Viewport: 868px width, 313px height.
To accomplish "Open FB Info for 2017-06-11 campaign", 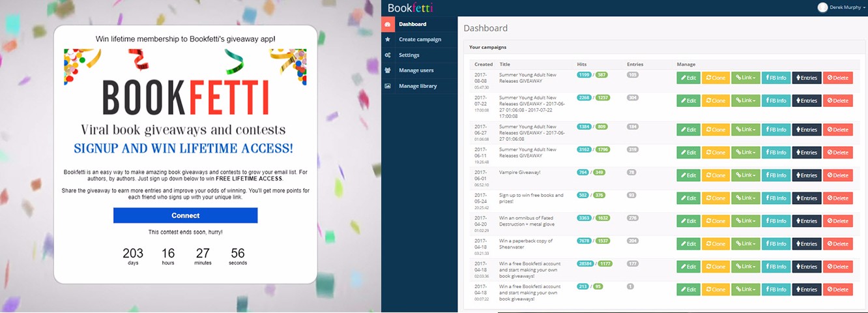I will (775, 153).
